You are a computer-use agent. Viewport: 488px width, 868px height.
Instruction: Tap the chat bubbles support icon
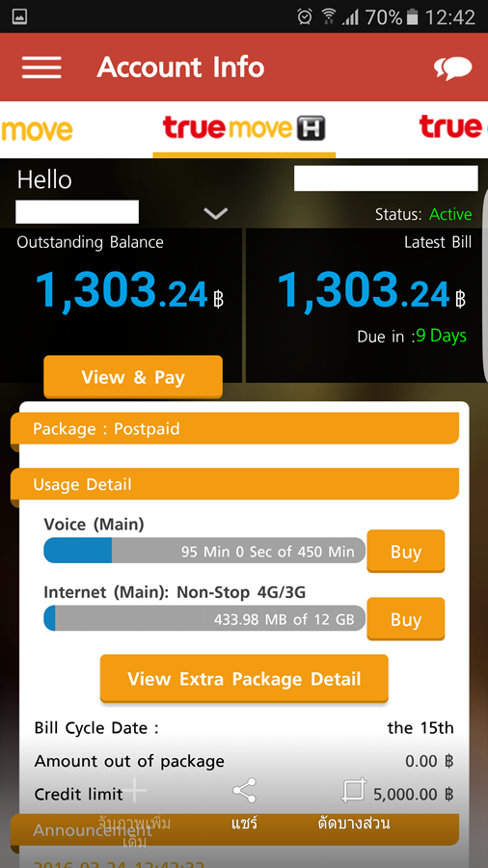click(x=452, y=68)
